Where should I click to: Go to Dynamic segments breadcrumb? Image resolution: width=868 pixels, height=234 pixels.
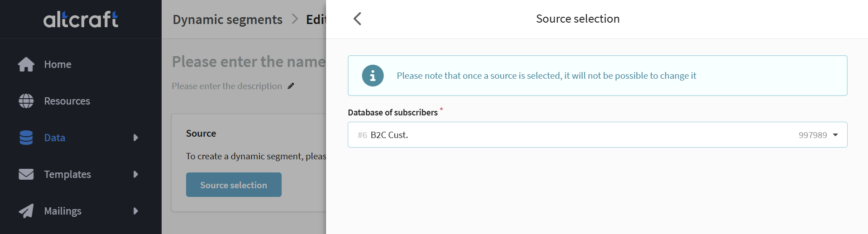[x=227, y=19]
